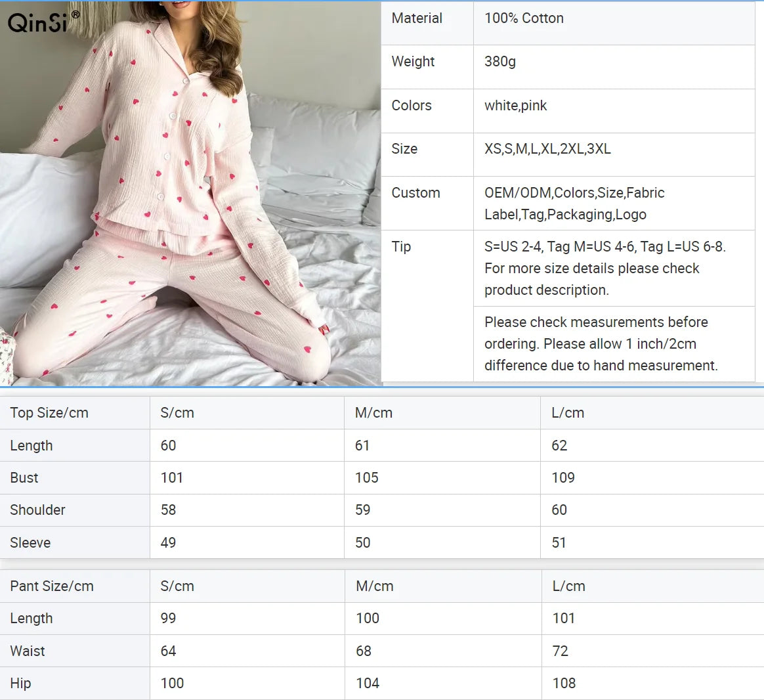Click the 'M/cm' header in Top Size table
The image size is (764, 700).
pos(373,413)
